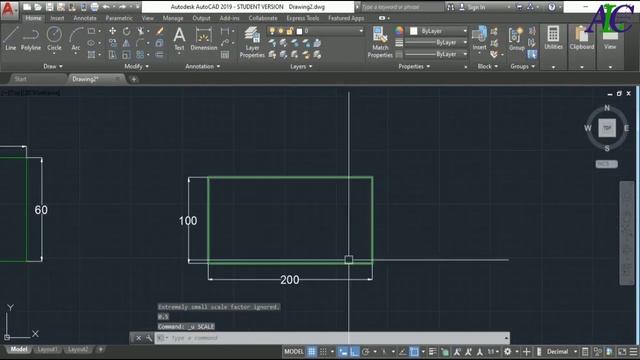Toggle object snap tracking in status bar

[x=402, y=351]
